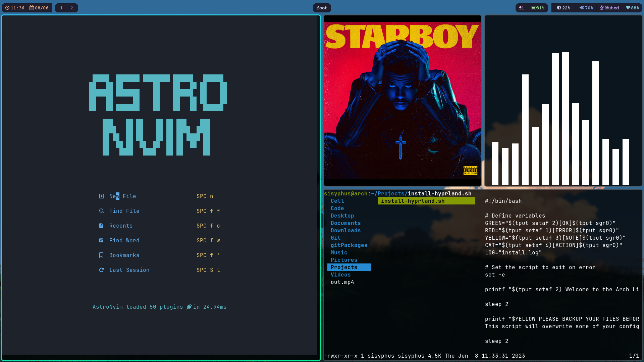
Task: Click the Last Session reload icon
Action: tap(101, 270)
